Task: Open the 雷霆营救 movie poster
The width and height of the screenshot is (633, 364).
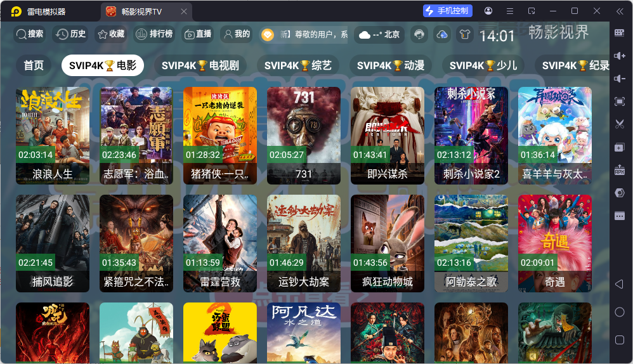Action: tap(220, 244)
